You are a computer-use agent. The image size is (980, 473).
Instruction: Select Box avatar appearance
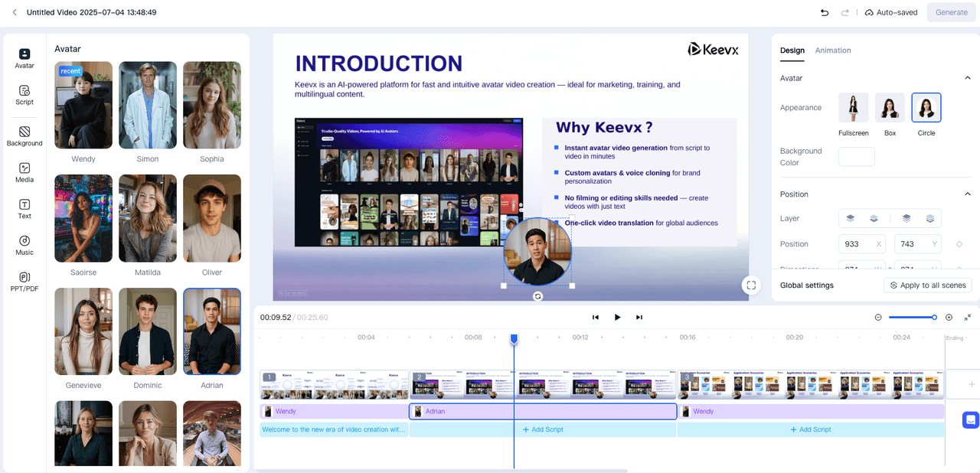coord(890,108)
